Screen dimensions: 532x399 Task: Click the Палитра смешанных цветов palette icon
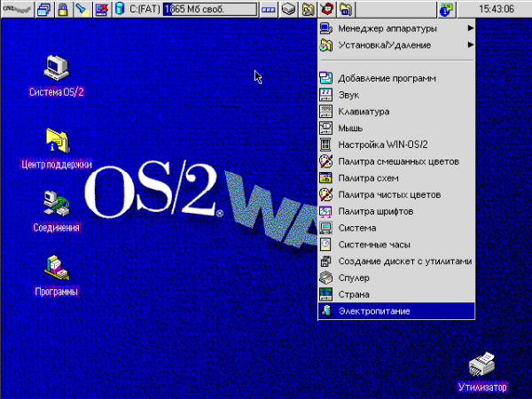326,161
